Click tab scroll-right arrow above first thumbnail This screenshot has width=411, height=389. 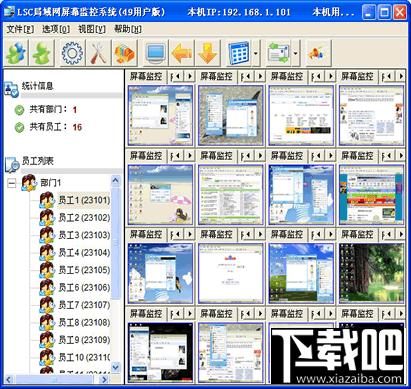pyautogui.click(x=190, y=76)
